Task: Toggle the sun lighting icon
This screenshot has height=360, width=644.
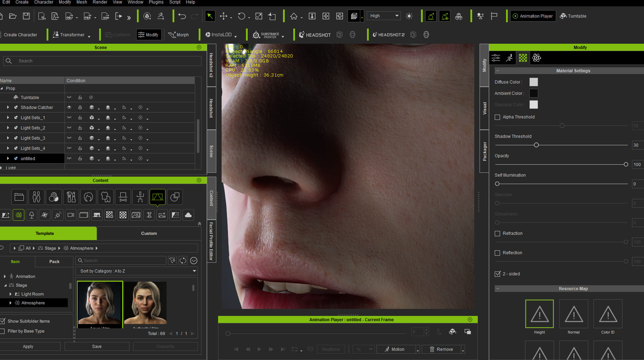Action: point(409,16)
